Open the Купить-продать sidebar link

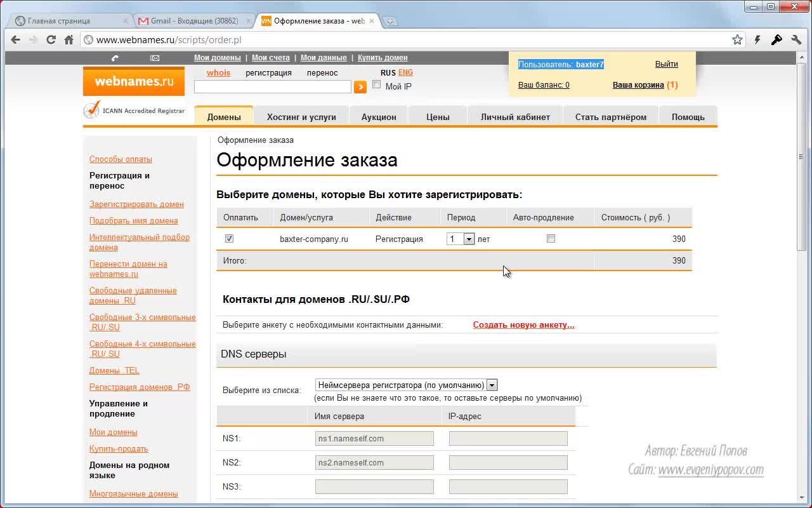click(x=119, y=449)
